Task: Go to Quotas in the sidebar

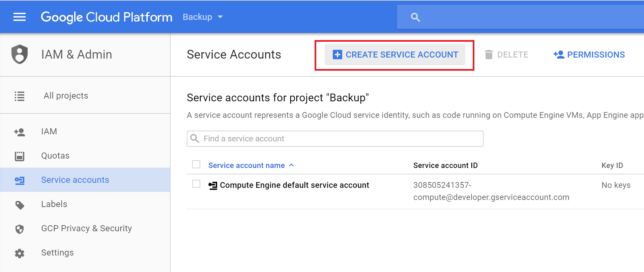Action: tap(85, 156)
